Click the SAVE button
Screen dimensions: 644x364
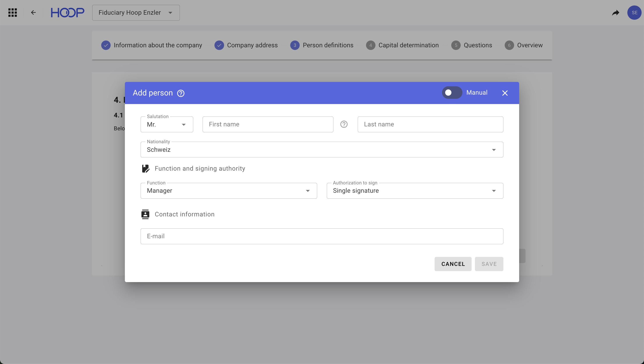click(x=489, y=264)
